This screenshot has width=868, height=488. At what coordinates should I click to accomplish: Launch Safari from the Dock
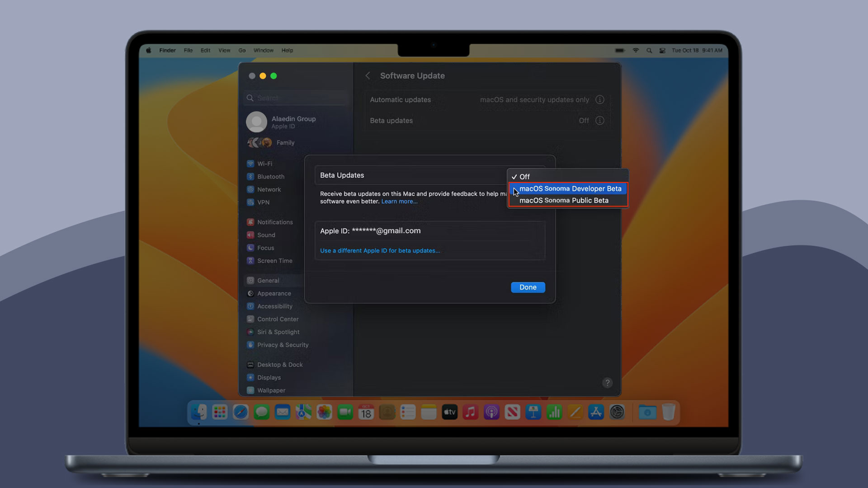coord(241,412)
